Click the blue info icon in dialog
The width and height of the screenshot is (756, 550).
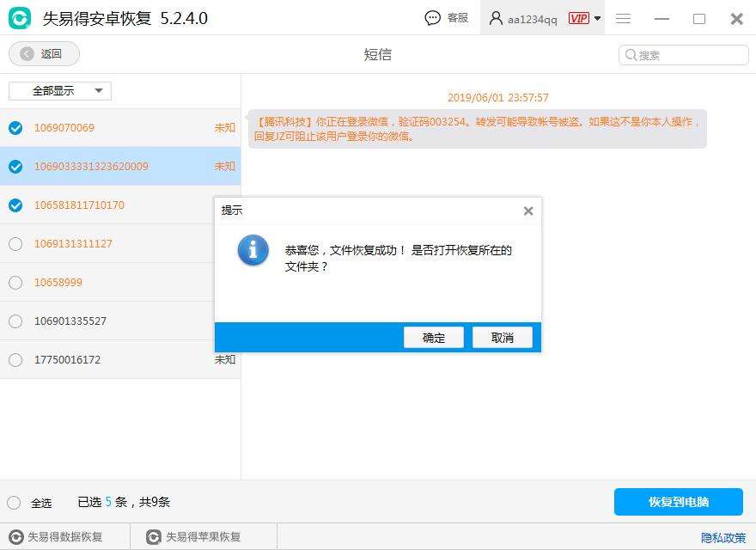253,250
